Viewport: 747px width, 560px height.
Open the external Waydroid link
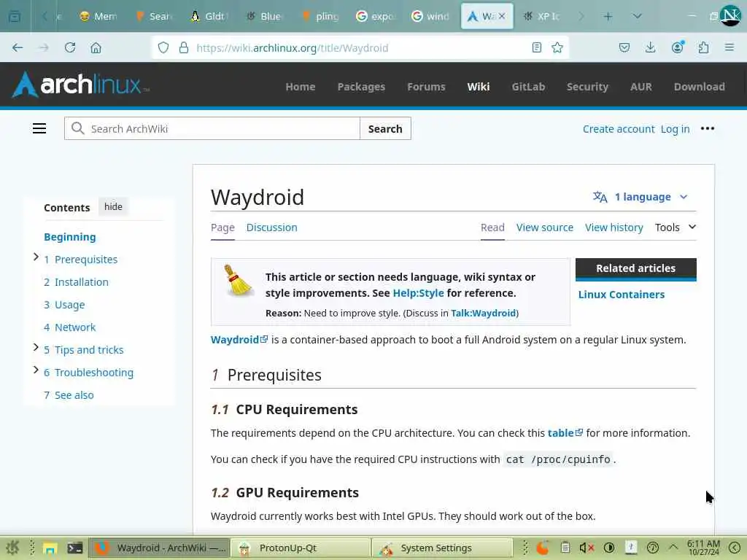click(x=239, y=340)
